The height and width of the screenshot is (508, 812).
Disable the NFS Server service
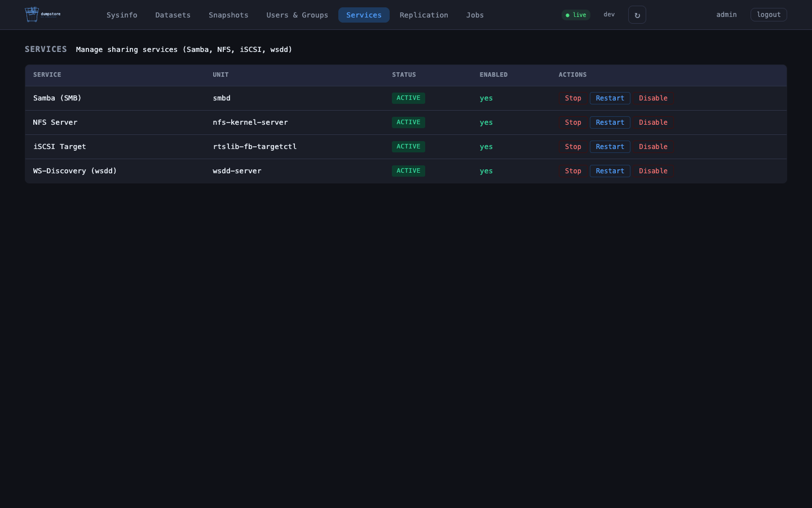[x=653, y=122]
